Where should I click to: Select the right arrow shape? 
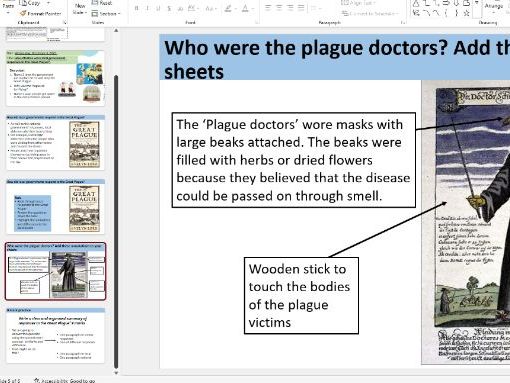(x=446, y=3)
